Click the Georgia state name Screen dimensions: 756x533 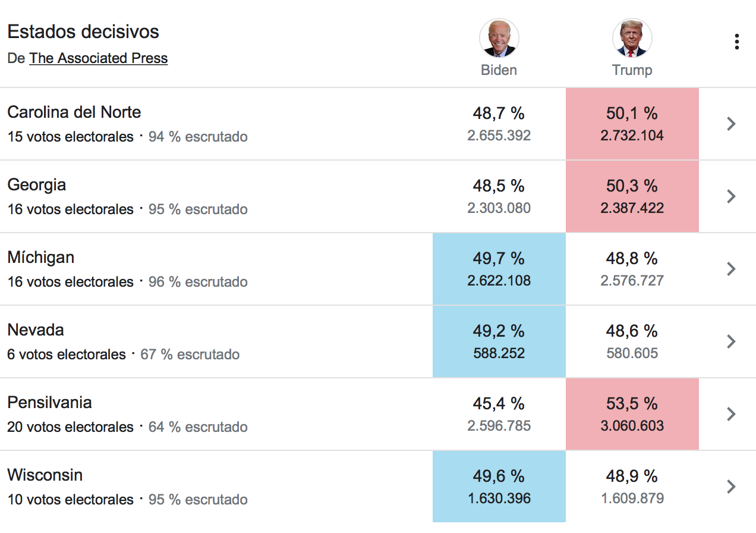click(x=37, y=185)
